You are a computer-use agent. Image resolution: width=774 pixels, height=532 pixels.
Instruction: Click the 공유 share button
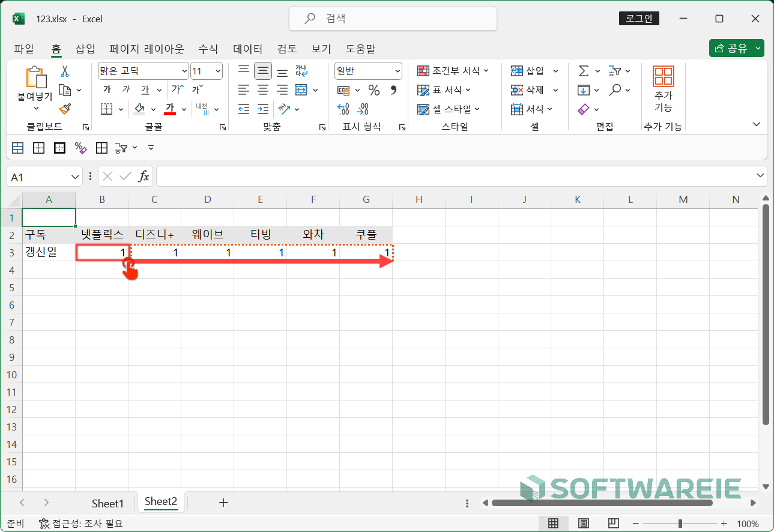tap(736, 49)
